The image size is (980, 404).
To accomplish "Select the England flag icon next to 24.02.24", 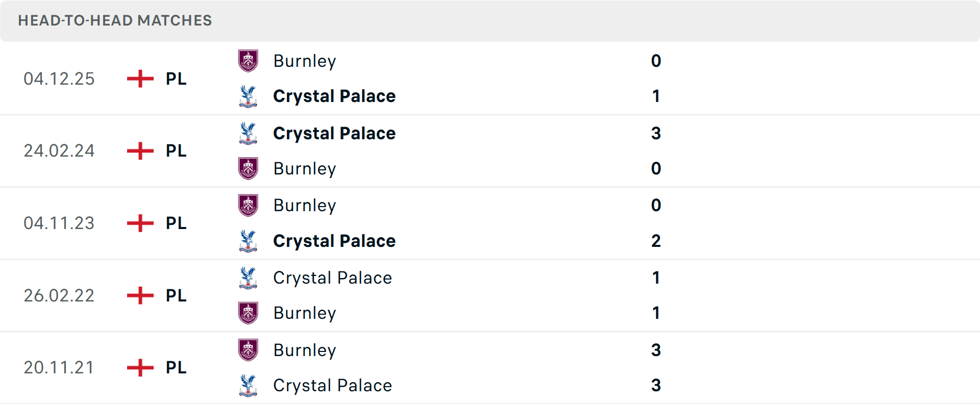I will tap(139, 150).
